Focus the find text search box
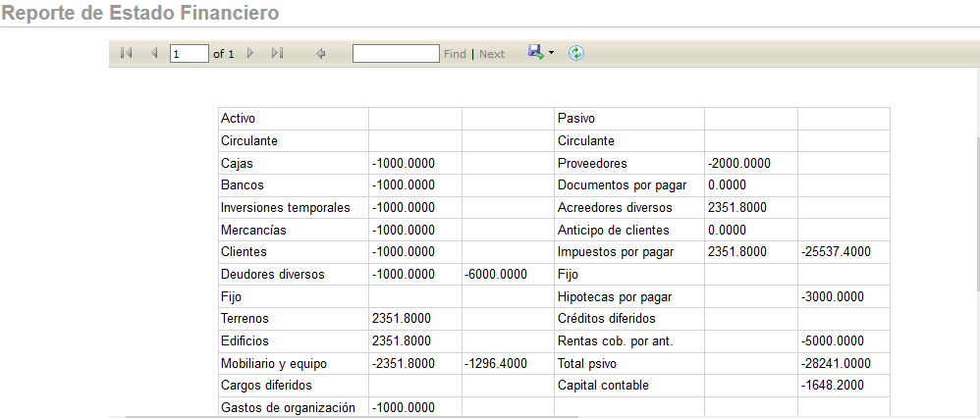 [397, 54]
